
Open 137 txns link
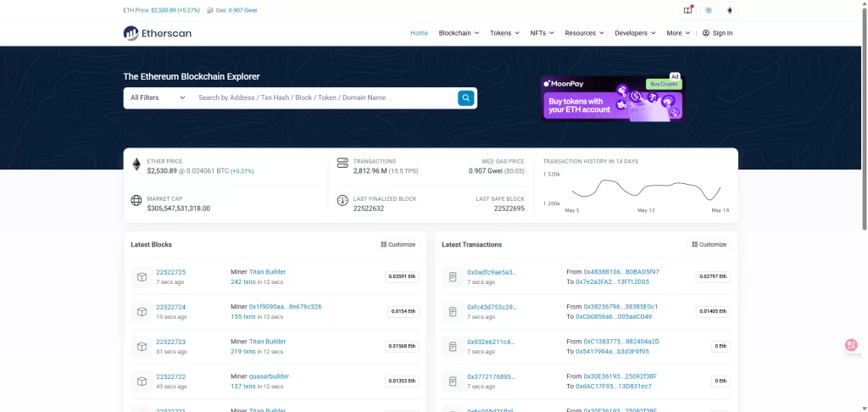(x=243, y=387)
